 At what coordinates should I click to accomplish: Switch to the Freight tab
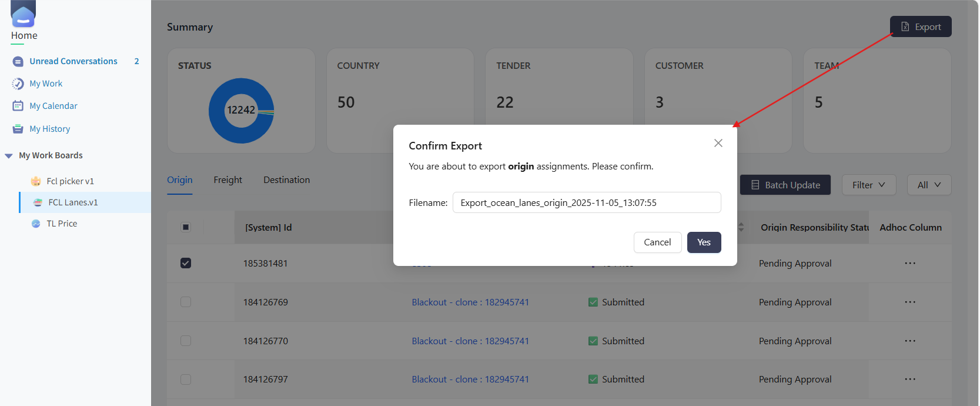click(x=228, y=180)
